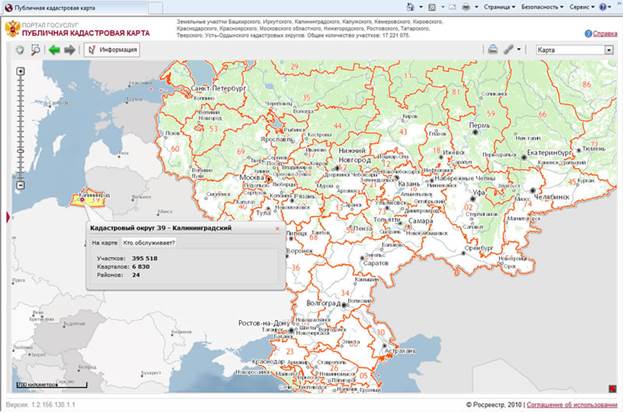Image resolution: width=623 pixels, height=412 pixels.
Task: Open the measure tool dropdown arrow
Action: click(519, 50)
